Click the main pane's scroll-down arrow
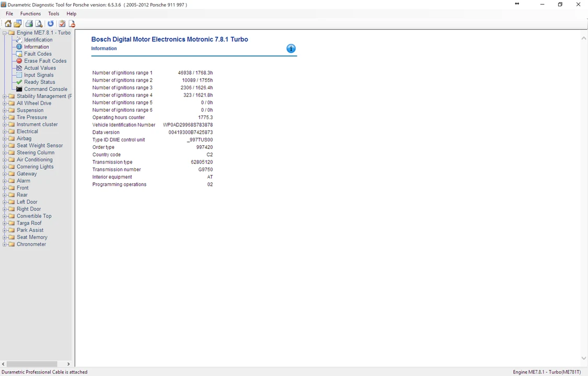 tap(583, 358)
